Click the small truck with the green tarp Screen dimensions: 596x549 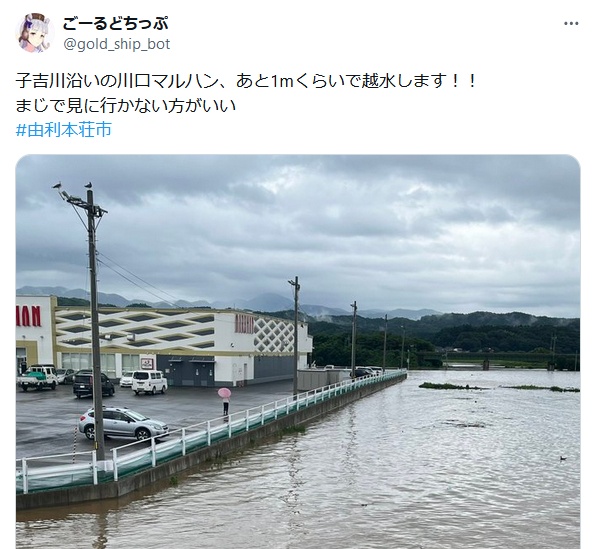pyautogui.click(x=37, y=377)
